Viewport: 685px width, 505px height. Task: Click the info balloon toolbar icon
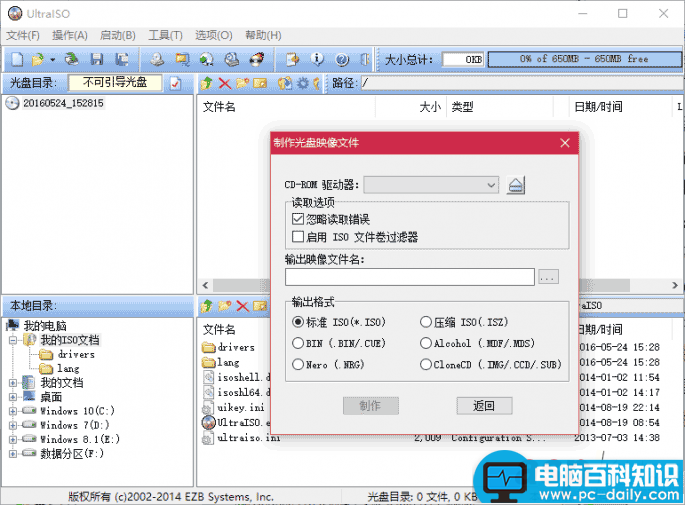click(x=317, y=59)
